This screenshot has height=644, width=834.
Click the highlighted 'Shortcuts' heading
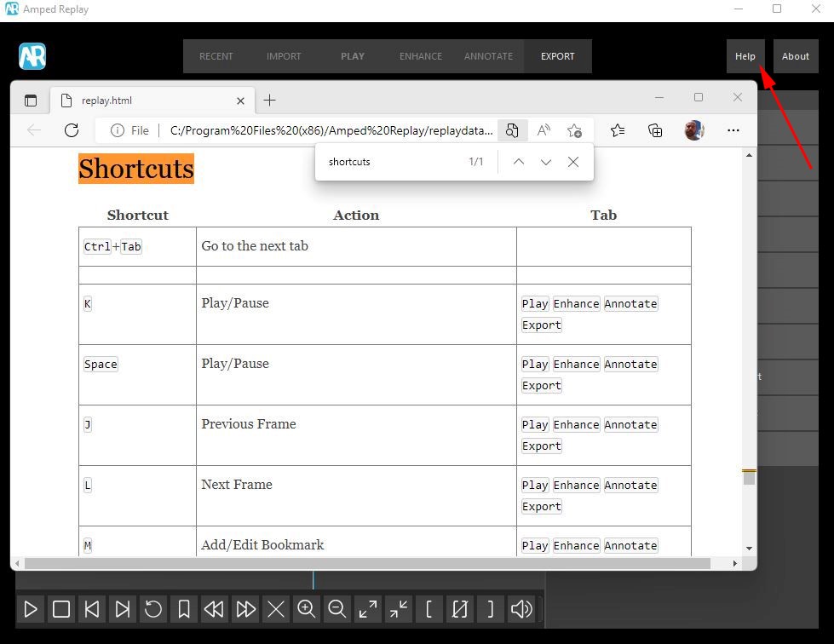coord(136,169)
